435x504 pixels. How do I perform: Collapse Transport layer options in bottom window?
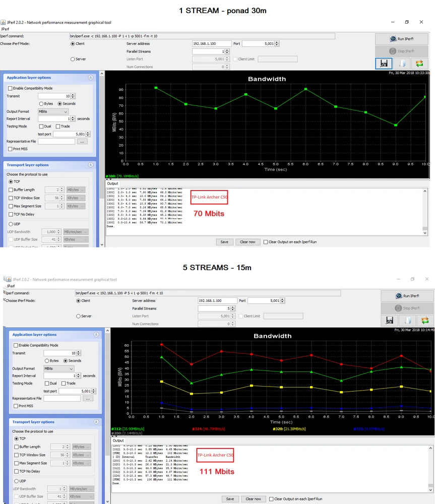click(96, 422)
